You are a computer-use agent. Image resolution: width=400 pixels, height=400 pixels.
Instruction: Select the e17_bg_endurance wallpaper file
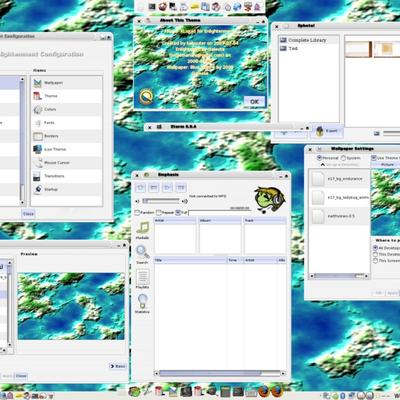[x=340, y=179]
